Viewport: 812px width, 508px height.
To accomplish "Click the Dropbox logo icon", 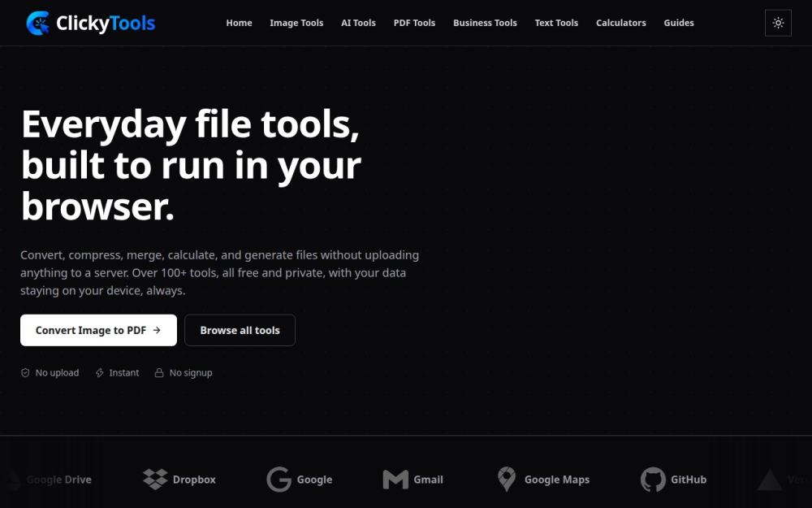I will [x=155, y=480].
